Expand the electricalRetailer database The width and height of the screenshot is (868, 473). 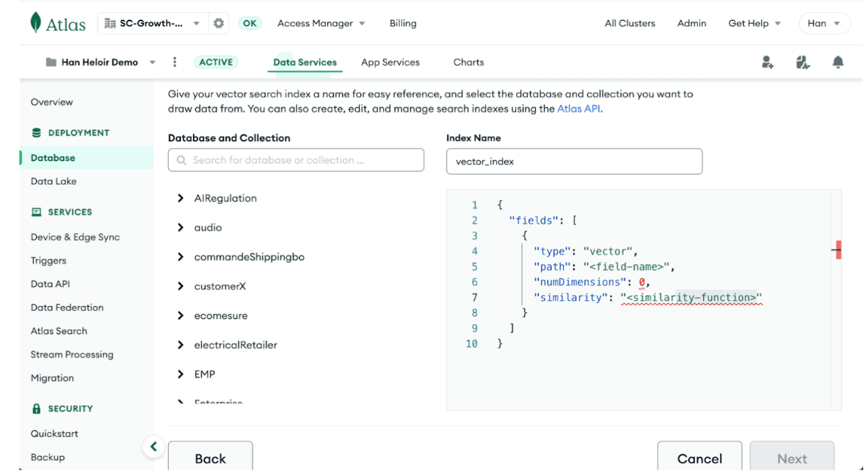point(180,345)
